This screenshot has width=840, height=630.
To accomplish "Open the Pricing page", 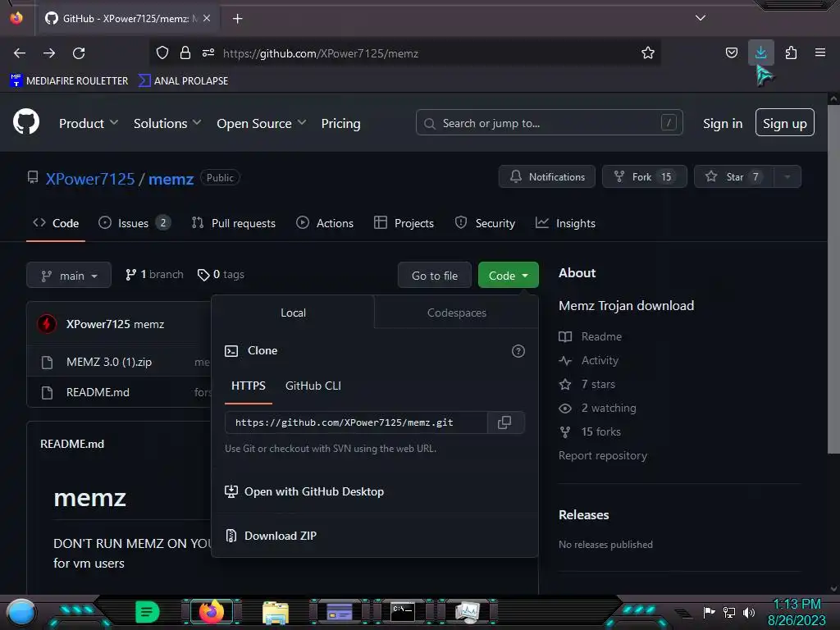I will (340, 123).
